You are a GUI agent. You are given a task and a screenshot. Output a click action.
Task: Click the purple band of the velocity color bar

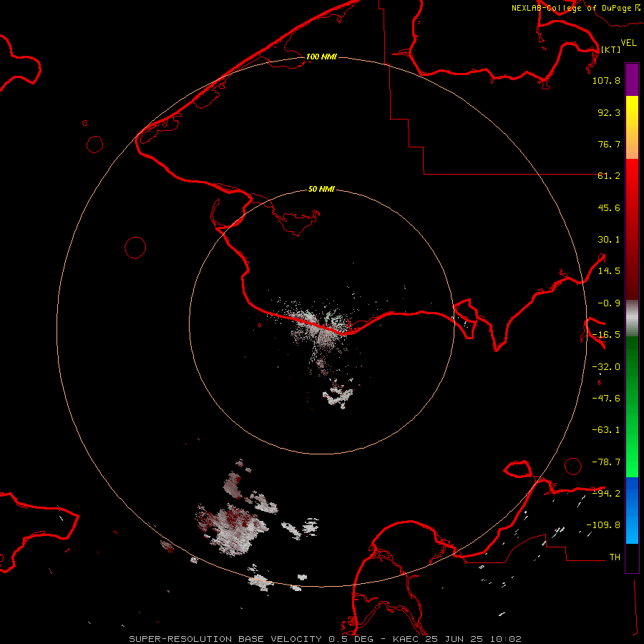point(632,80)
